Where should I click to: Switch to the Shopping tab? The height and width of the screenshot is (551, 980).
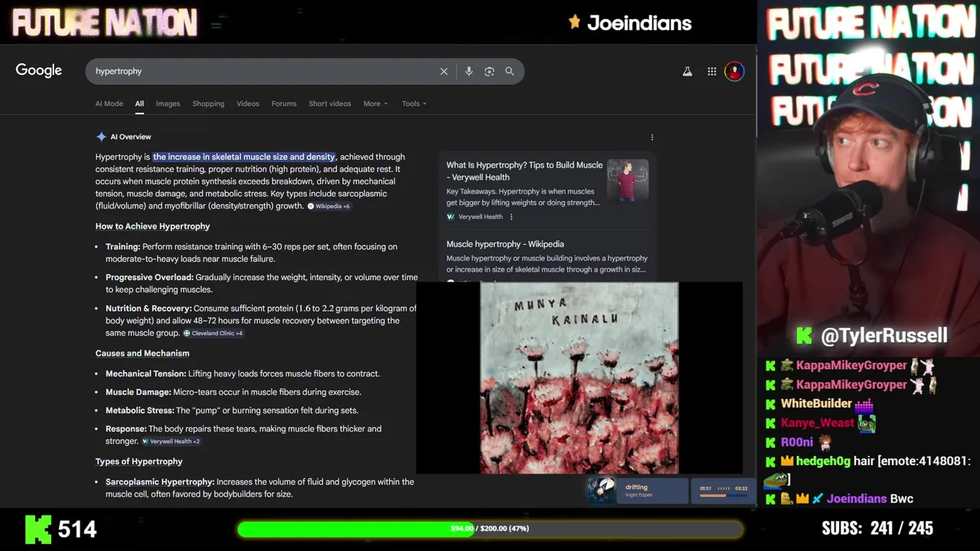tap(208, 103)
